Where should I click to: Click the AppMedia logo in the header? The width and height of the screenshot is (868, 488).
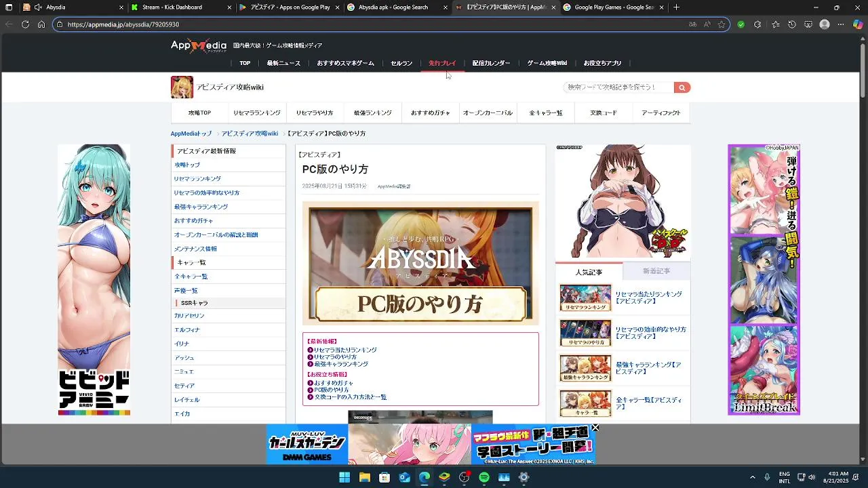199,45
